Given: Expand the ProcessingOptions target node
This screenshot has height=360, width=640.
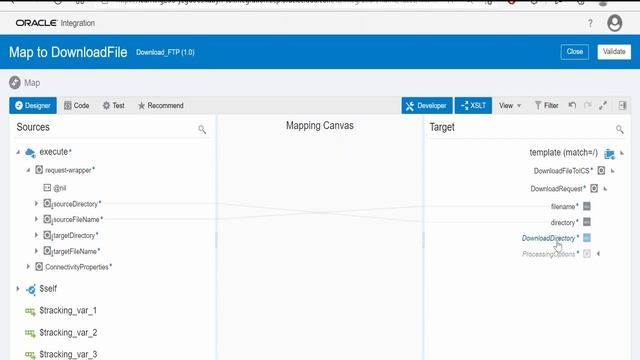Looking at the screenshot, I should (x=598, y=253).
